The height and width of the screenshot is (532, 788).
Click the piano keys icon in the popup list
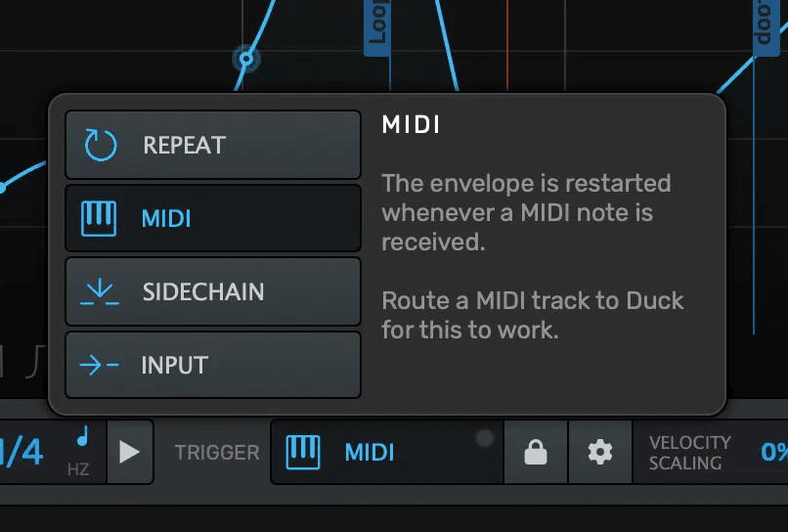point(99,218)
